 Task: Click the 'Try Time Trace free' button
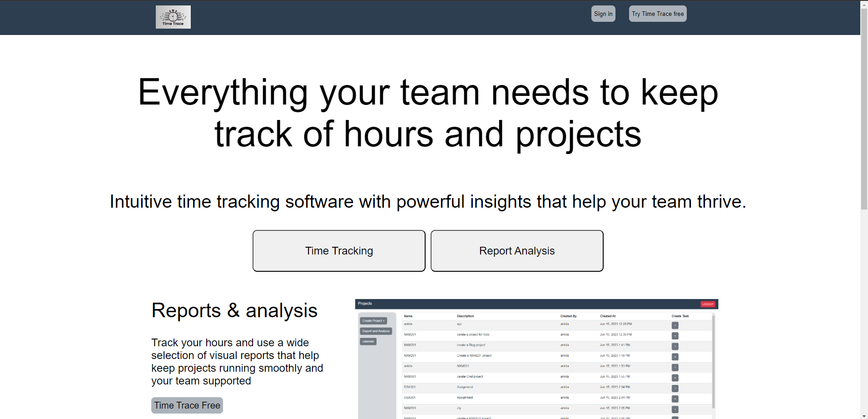coord(657,14)
